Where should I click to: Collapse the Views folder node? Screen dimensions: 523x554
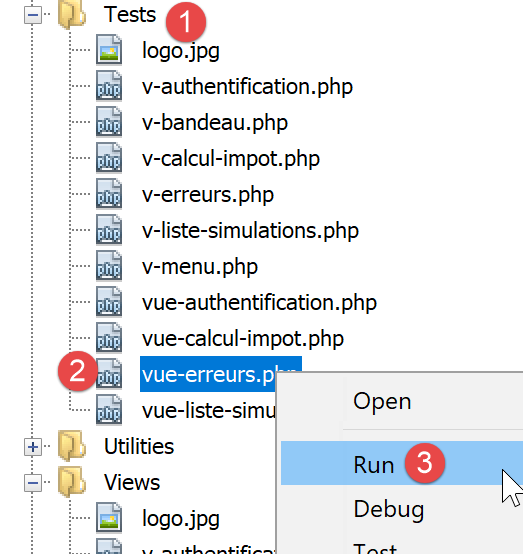pyautogui.click(x=33, y=483)
